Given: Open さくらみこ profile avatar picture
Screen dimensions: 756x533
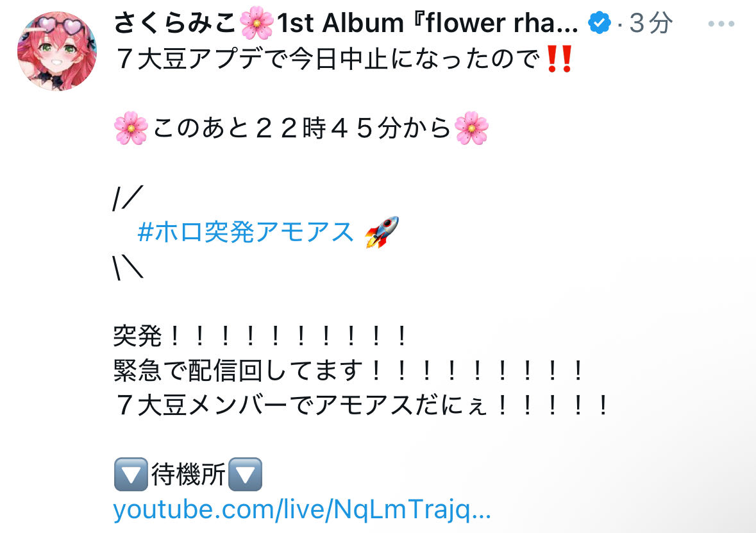Looking at the screenshot, I should [57, 51].
